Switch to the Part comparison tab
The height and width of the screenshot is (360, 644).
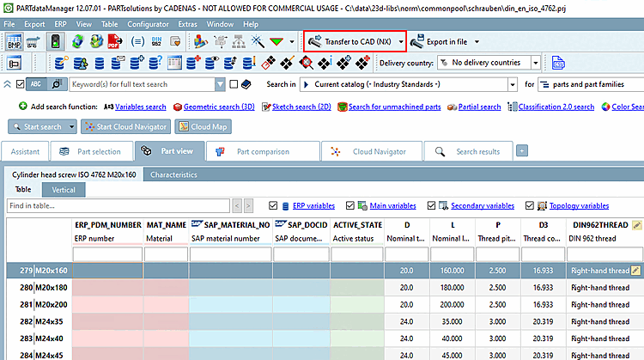point(263,151)
